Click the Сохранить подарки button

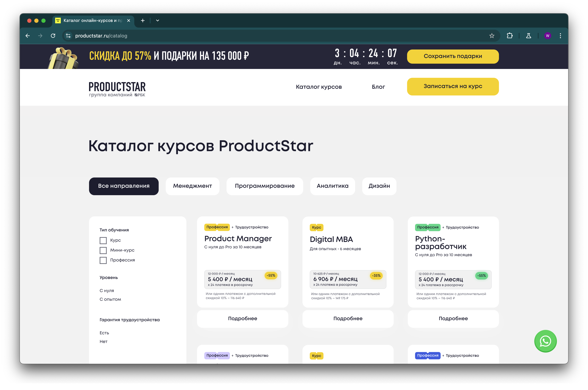453,56
